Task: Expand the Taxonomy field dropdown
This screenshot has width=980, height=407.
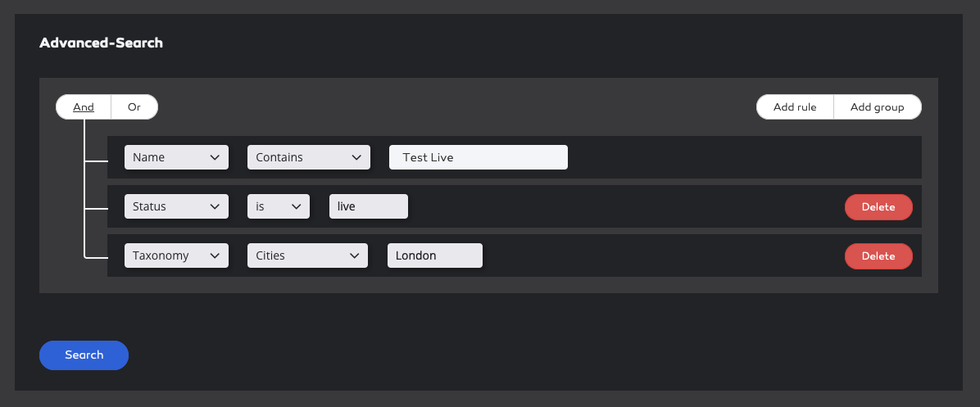Action: point(176,256)
